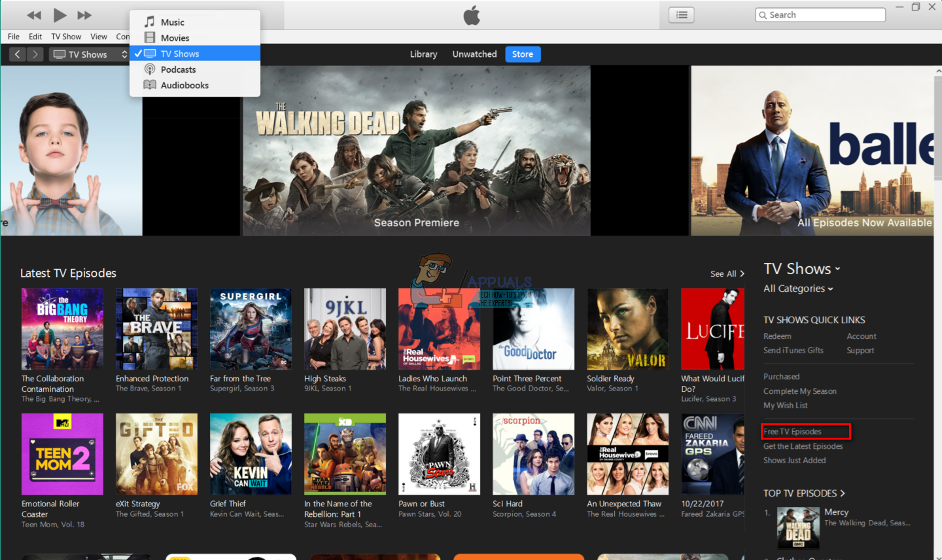
Task: Open the Account quick link
Action: 862,336
